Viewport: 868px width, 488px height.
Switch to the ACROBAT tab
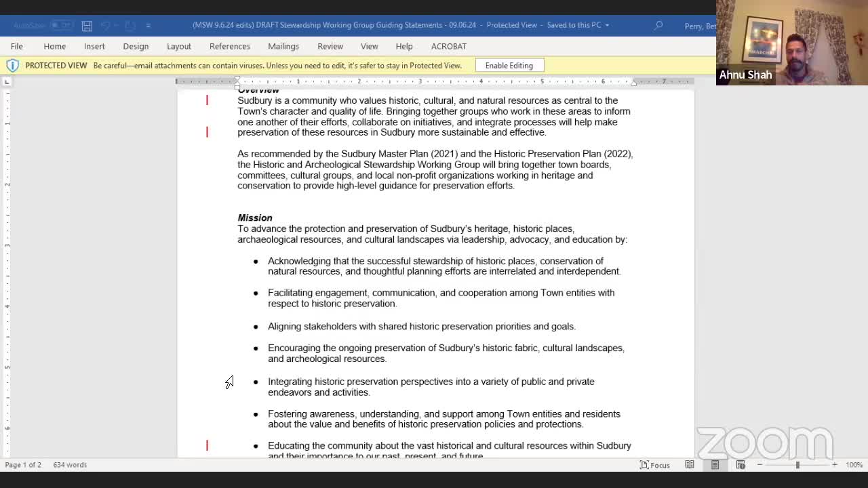coord(449,46)
